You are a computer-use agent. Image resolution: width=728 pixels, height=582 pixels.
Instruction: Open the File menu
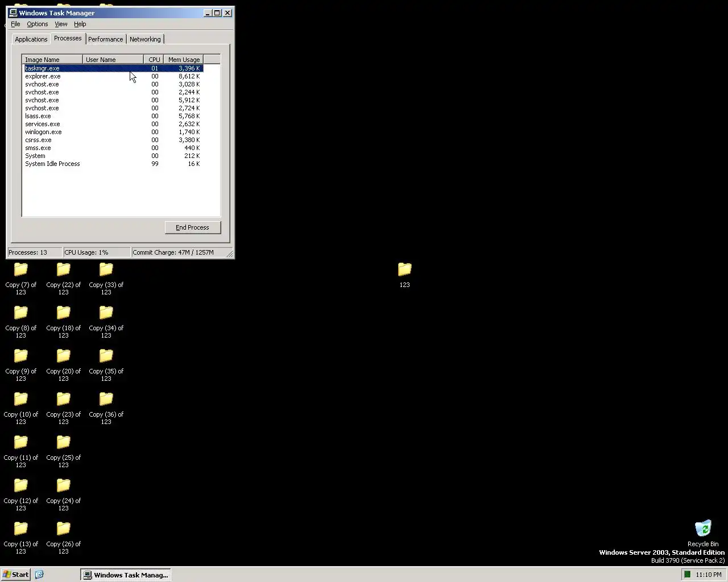pyautogui.click(x=15, y=24)
